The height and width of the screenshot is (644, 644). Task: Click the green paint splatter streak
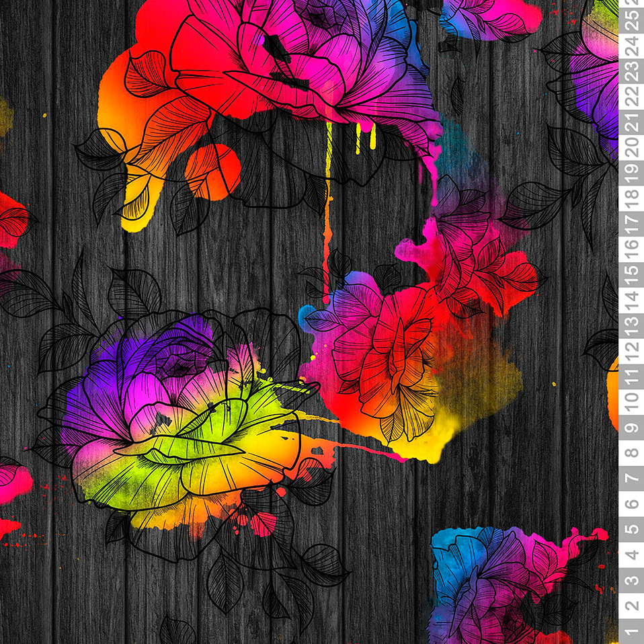(x=296, y=390)
